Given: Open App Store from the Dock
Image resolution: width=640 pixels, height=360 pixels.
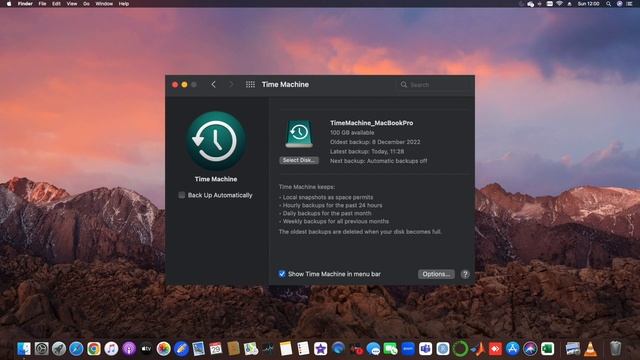Looking at the screenshot, I should coord(513,349).
